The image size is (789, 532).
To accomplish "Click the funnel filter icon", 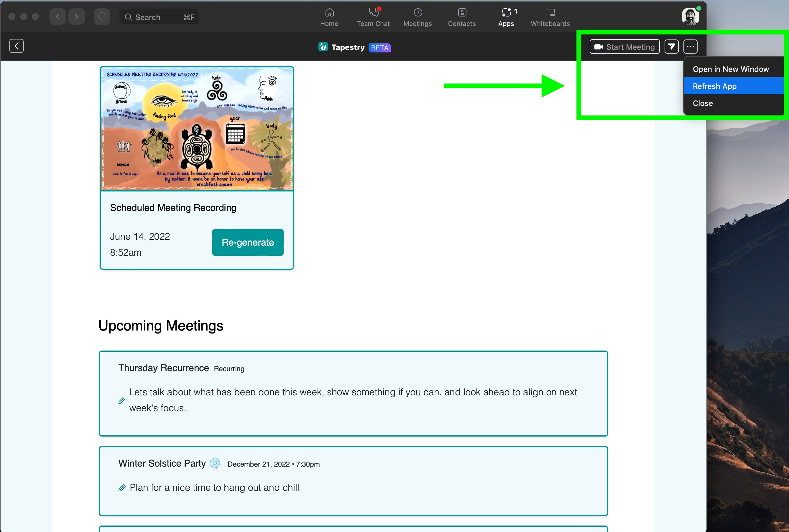I will (671, 47).
